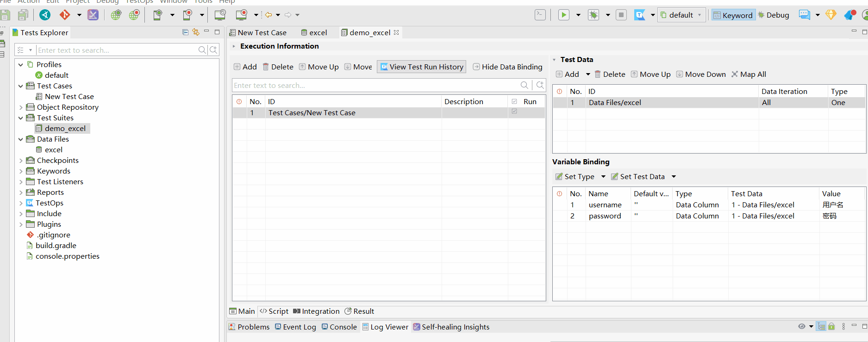Click the Self-Healing toolbar icon

(93, 15)
